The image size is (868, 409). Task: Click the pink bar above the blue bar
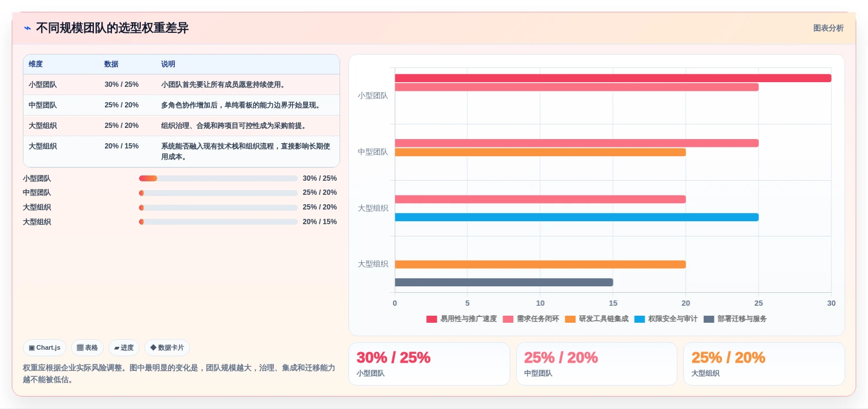click(540, 199)
